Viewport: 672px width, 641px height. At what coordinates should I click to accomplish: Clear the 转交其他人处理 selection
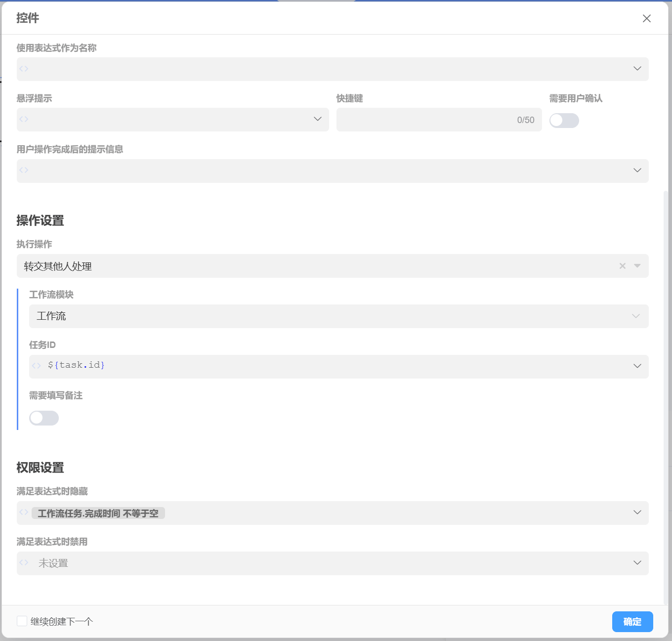coord(622,266)
